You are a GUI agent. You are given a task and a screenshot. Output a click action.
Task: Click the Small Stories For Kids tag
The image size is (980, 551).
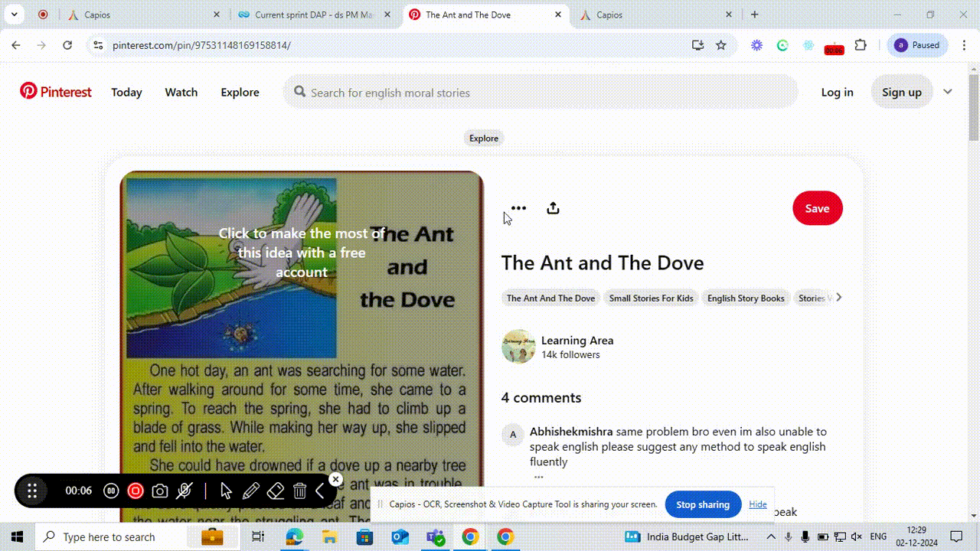pyautogui.click(x=652, y=298)
